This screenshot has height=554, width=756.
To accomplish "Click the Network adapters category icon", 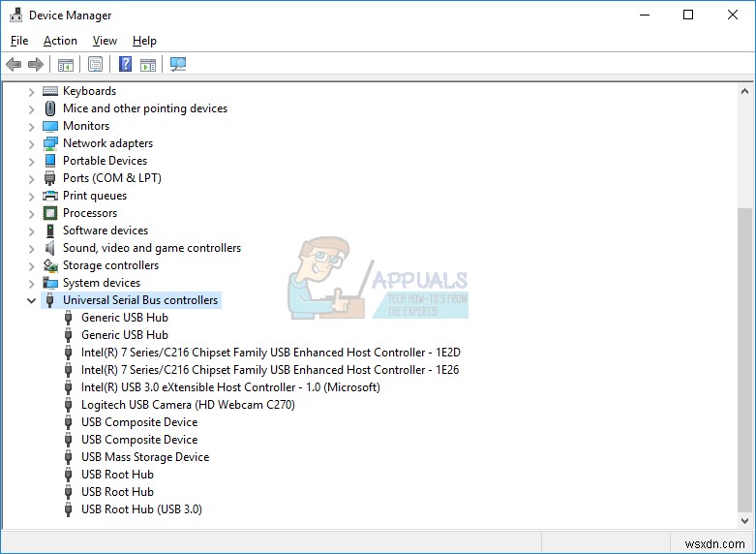I will point(50,143).
